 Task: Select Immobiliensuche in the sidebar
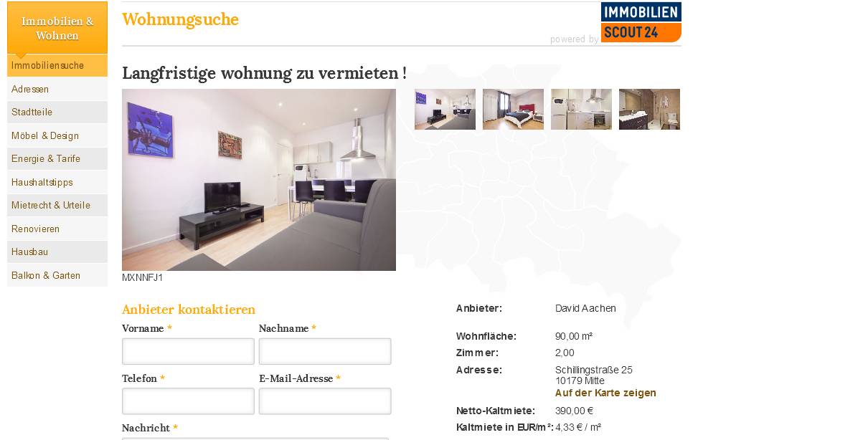[x=57, y=65]
